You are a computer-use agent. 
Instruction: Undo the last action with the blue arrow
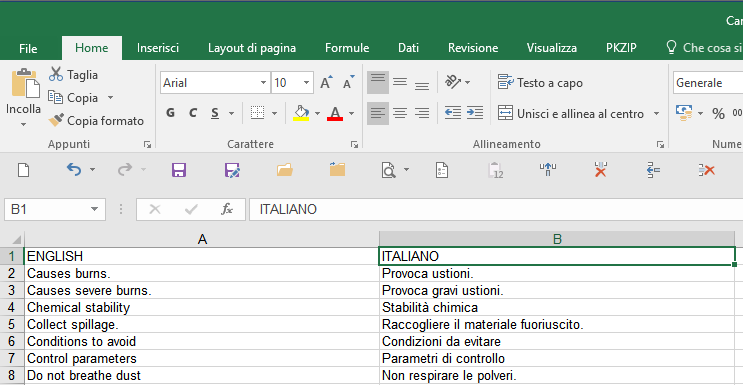click(74, 169)
